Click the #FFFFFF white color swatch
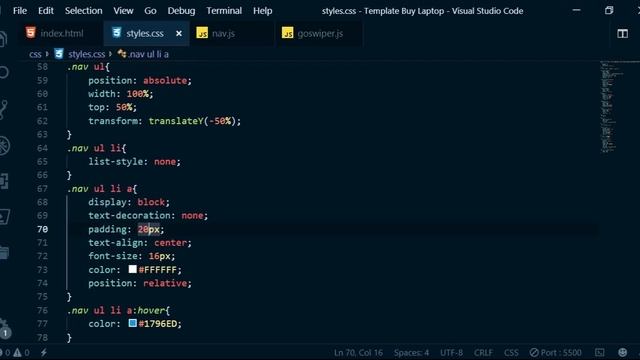 [x=132, y=269]
